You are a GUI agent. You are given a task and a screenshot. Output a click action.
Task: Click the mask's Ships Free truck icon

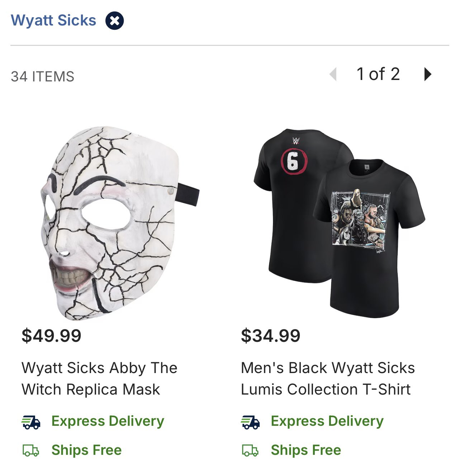pos(31,451)
